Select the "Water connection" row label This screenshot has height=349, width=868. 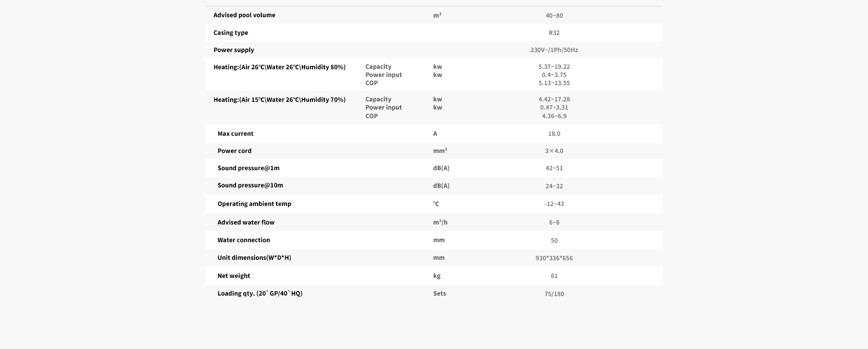point(244,240)
